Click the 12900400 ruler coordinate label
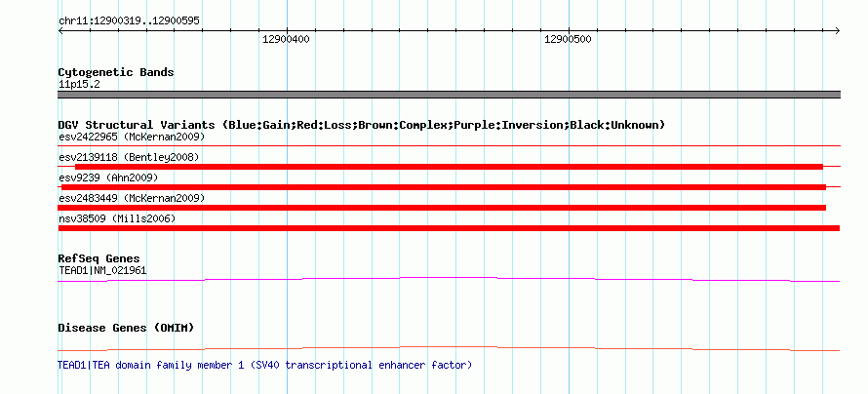This screenshot has height=394, width=868. tap(286, 39)
